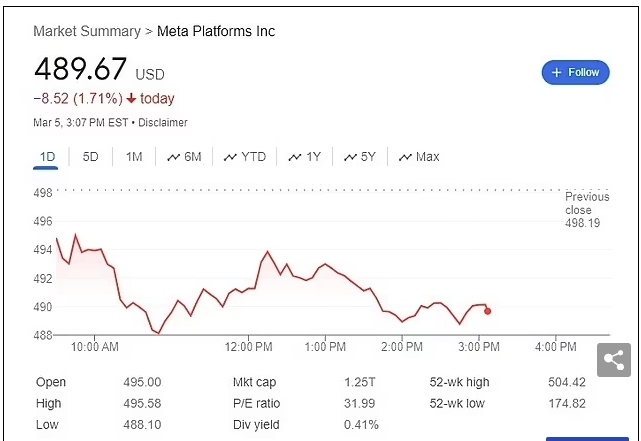Viewport: 641px width, 441px height.
Task: Click the Previous close 498.19 label
Action: click(x=586, y=210)
